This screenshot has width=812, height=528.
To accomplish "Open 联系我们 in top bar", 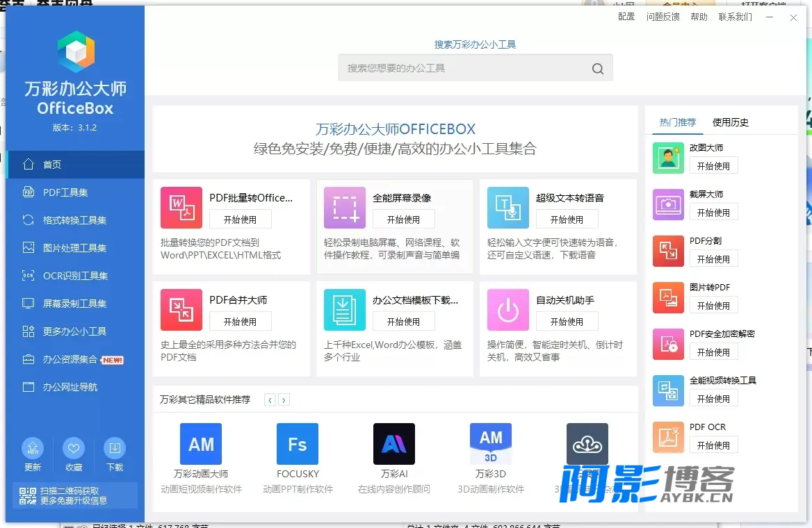I will click(x=736, y=17).
